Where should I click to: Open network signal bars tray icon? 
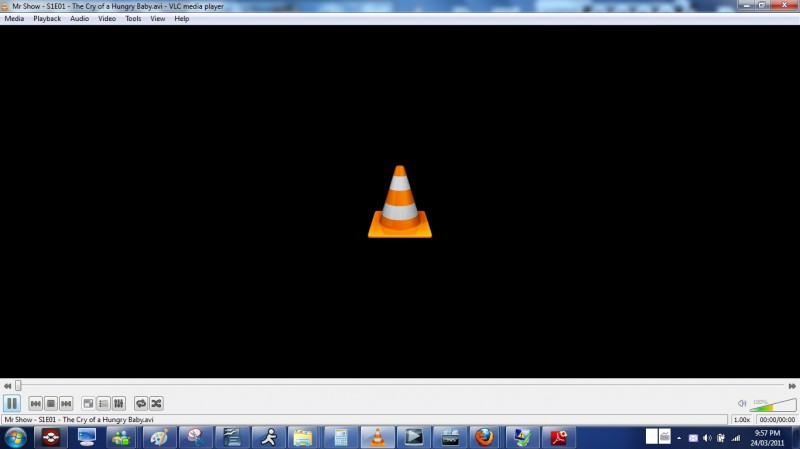click(x=735, y=438)
